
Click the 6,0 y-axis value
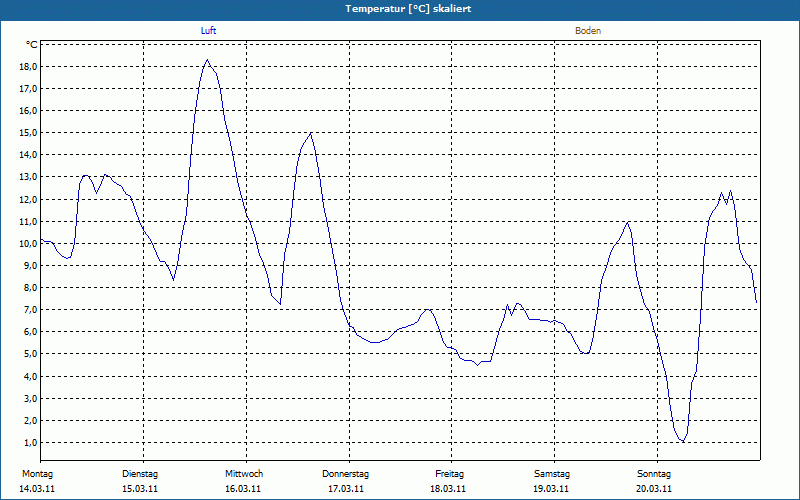(31, 332)
